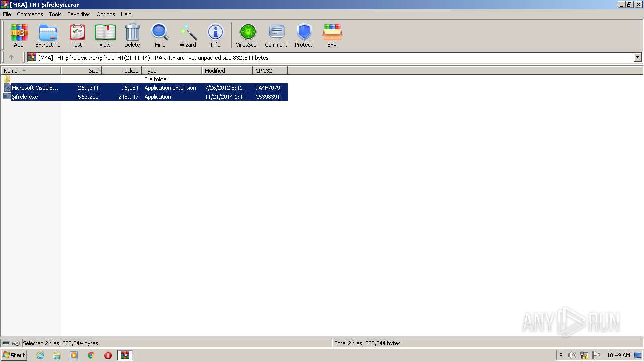Click CRC32 value 9A4F7079
The height and width of the screenshot is (362, 644).
pos(268,88)
